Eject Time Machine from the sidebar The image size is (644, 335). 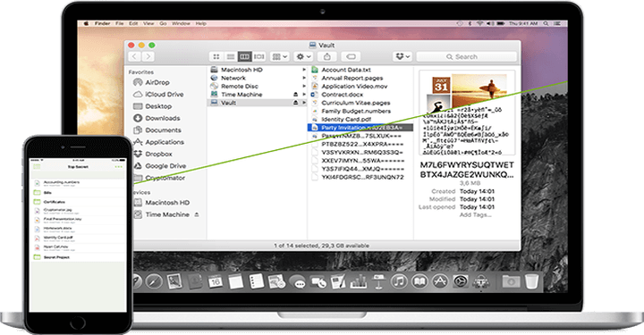(197, 214)
